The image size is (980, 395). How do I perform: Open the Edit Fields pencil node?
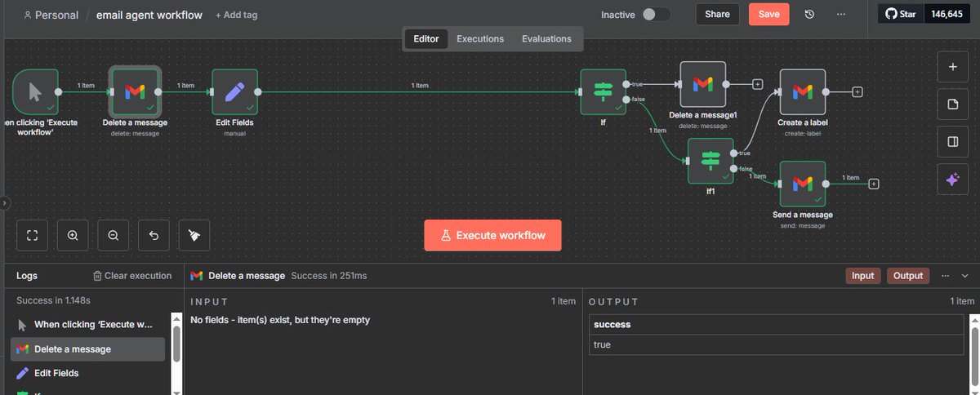click(234, 92)
